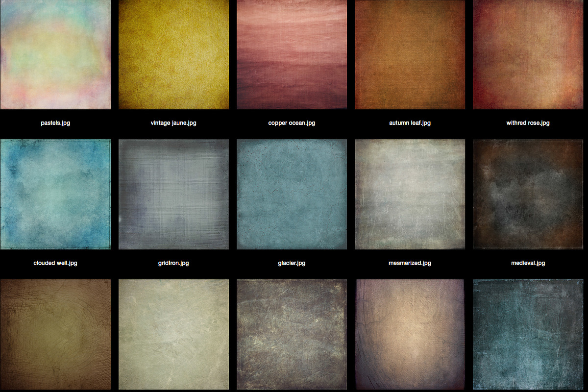588x392 pixels.
Task: Choose the autumn leaf texture thumbnail
Action: [x=410, y=54]
